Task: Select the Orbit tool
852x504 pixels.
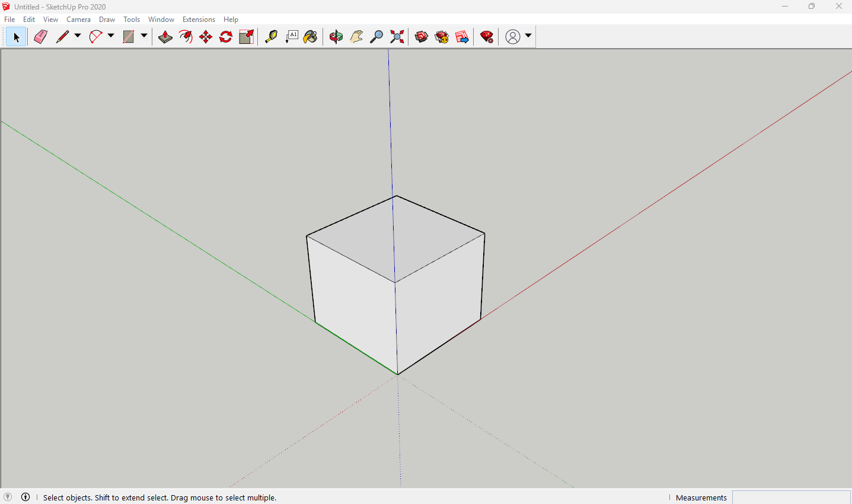Action: coord(336,36)
